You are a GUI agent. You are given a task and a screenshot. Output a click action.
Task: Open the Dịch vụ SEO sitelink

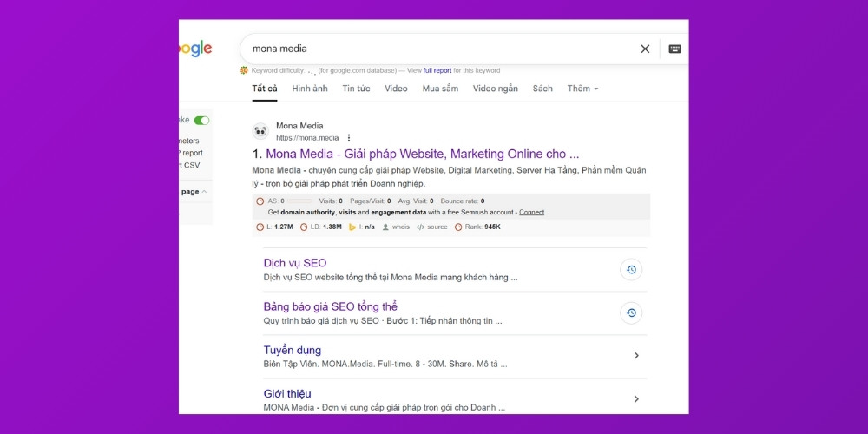point(295,263)
